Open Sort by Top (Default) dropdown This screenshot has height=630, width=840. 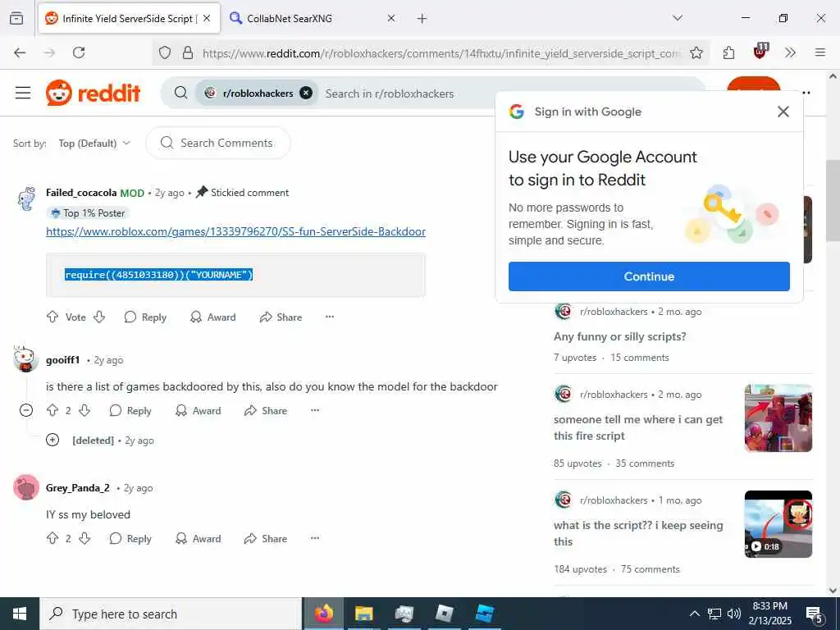click(x=94, y=143)
